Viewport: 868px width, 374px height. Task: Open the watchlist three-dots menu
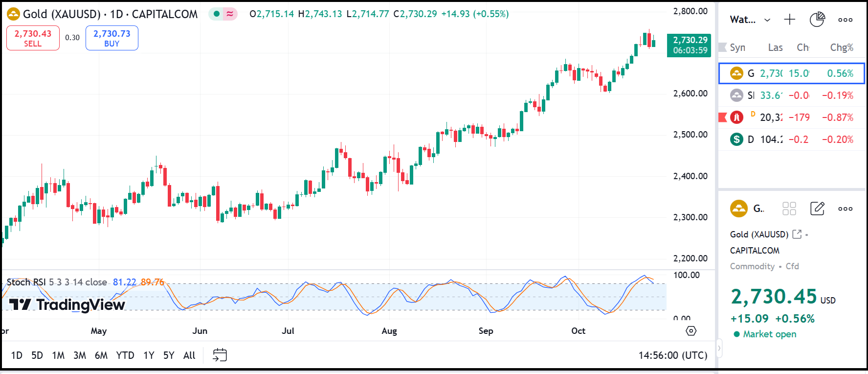(x=845, y=20)
